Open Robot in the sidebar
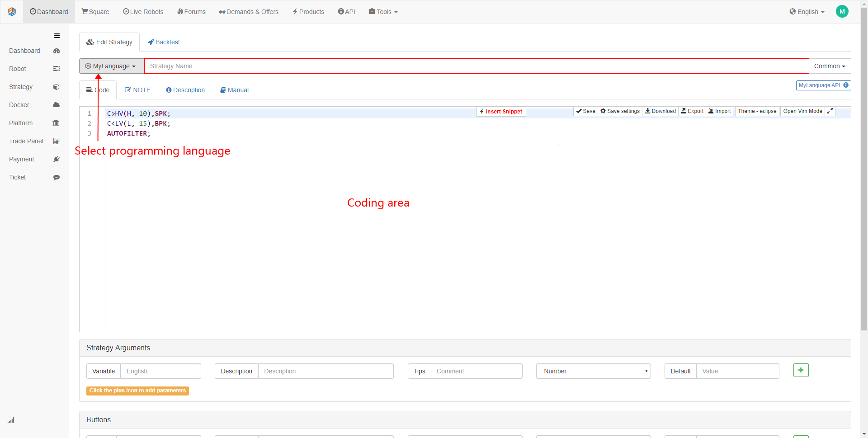Viewport: 868px width, 438px height. click(x=18, y=69)
